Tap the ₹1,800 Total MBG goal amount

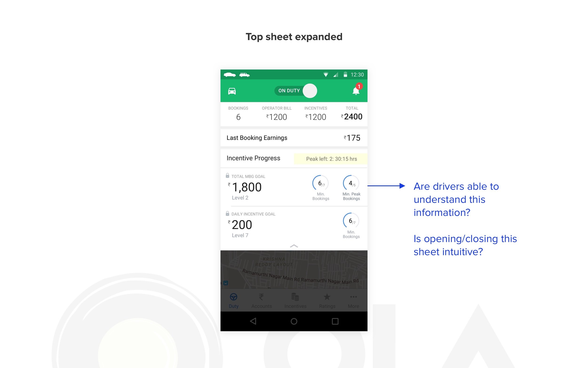tap(245, 187)
